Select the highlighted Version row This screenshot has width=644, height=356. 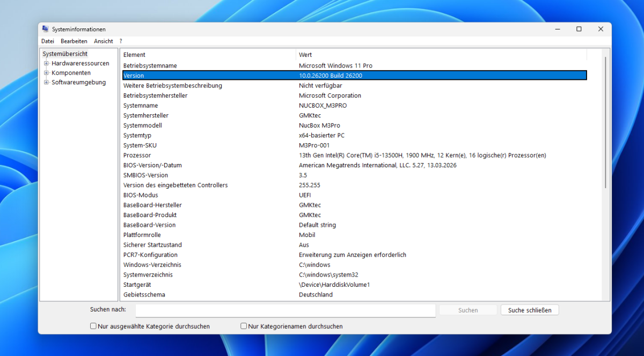click(354, 76)
